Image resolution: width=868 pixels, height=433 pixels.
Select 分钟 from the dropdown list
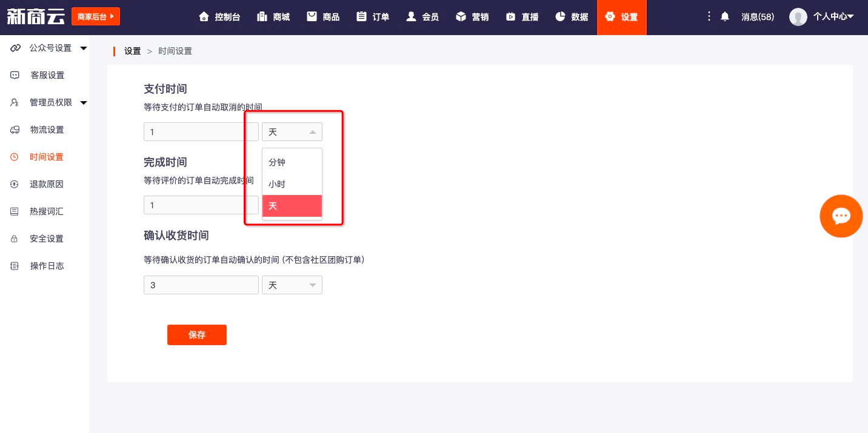pyautogui.click(x=292, y=162)
